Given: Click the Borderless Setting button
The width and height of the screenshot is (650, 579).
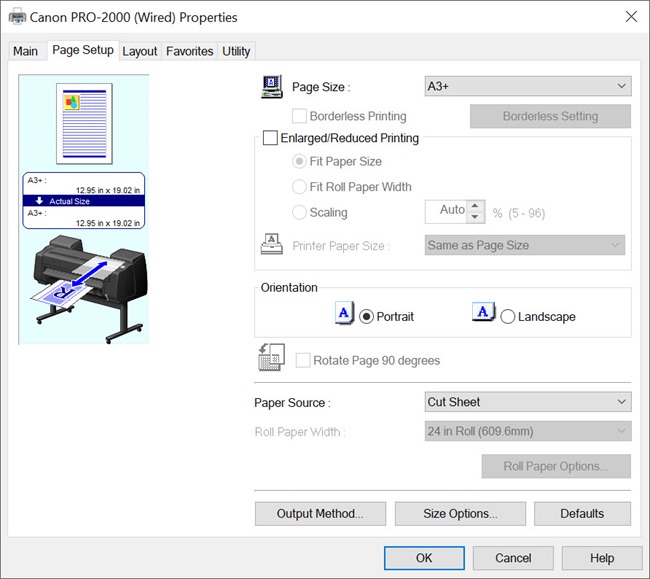Looking at the screenshot, I should [550, 116].
